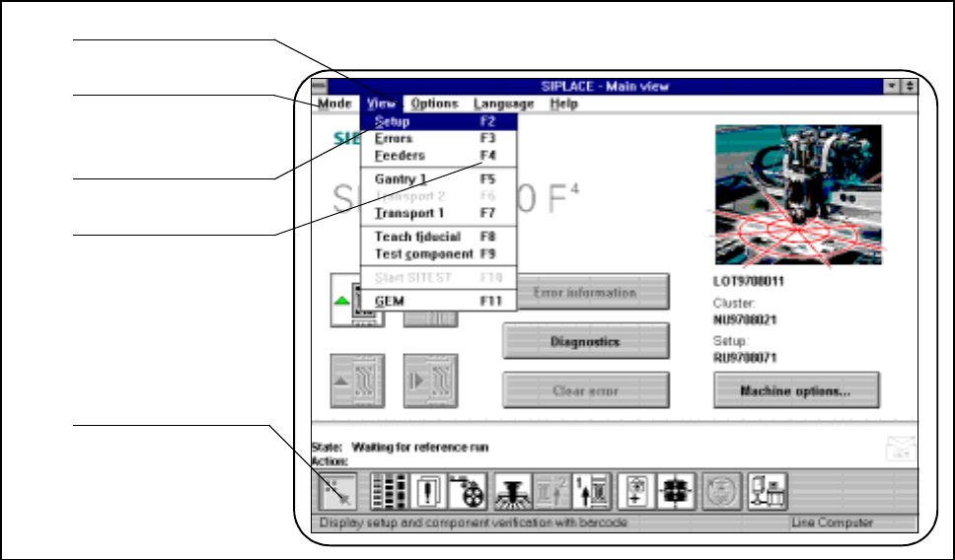Select disabled Transport 2 menu entry
Viewport: 955px width, 560px height.
(438, 196)
